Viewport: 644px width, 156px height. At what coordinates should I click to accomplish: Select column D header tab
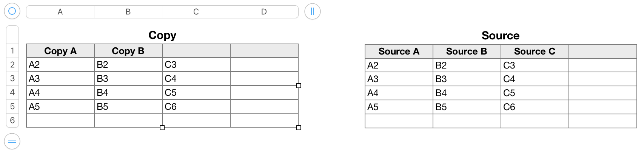click(264, 12)
